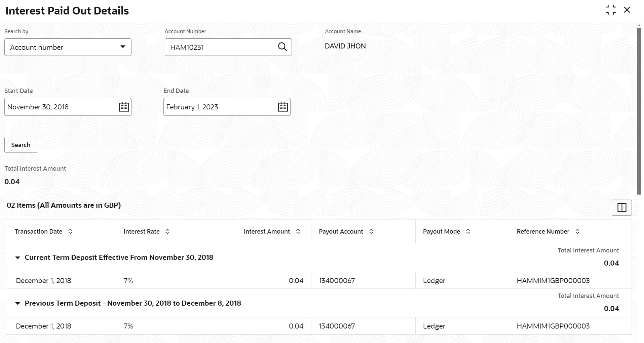
Task: Click the Account Number input field
Action: [222, 47]
